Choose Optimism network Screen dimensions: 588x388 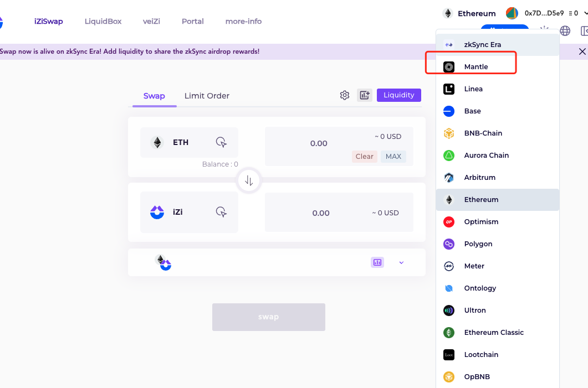497,222
